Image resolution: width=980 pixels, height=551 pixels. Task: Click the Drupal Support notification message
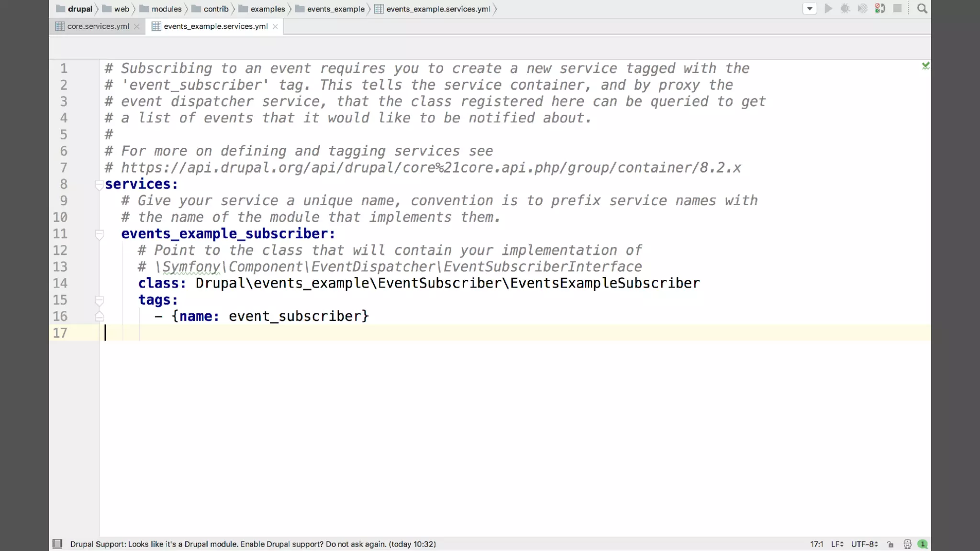253,544
